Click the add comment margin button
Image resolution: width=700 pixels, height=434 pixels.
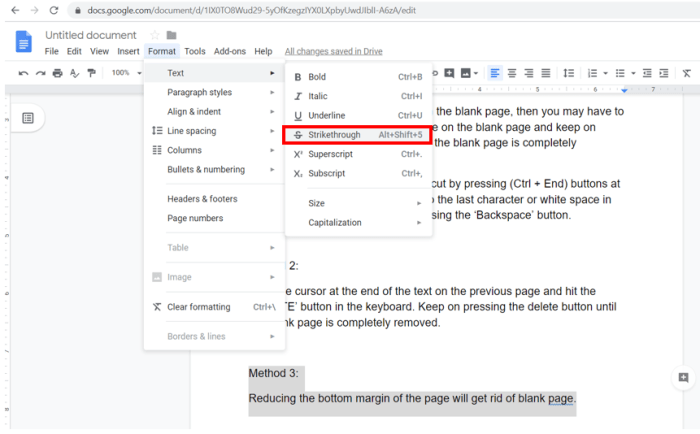[x=683, y=378]
